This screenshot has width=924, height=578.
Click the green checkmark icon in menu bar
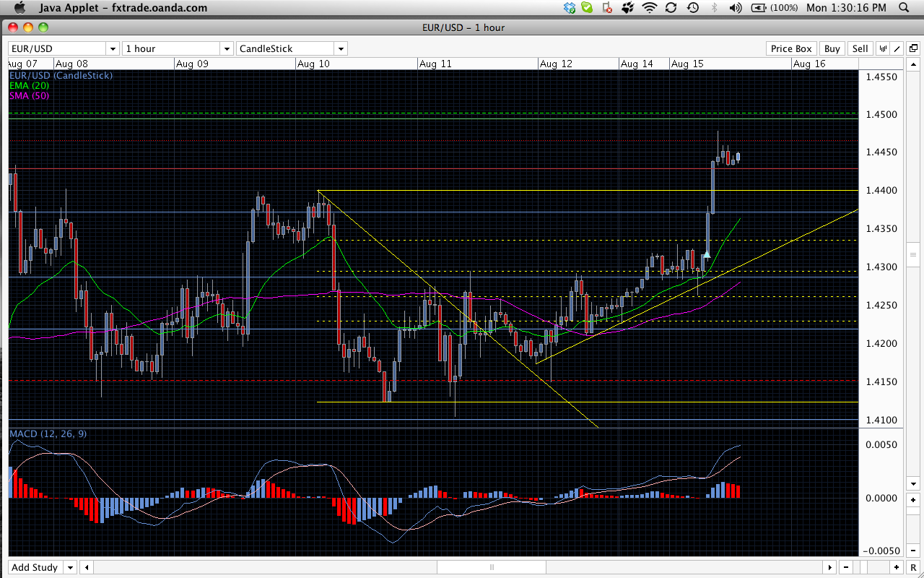(x=588, y=8)
